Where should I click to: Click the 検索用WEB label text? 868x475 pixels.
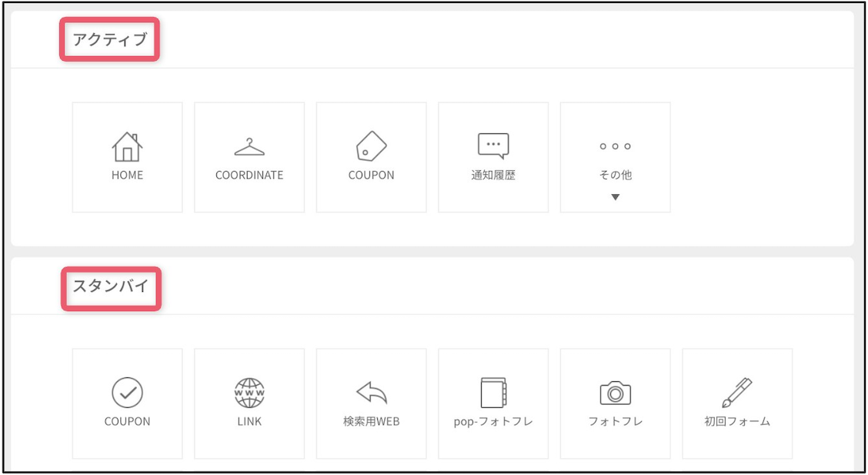pos(371,421)
